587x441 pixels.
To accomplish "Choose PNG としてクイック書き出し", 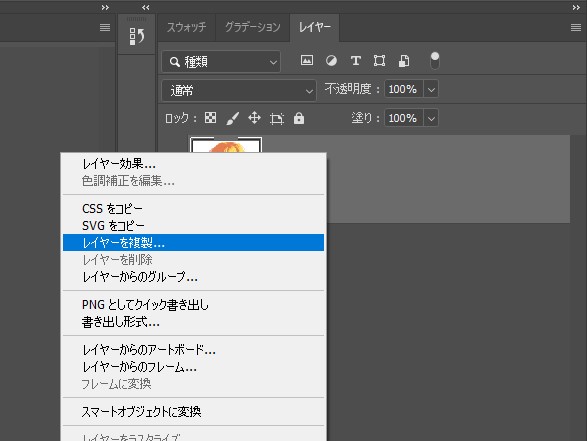I will [193, 305].
